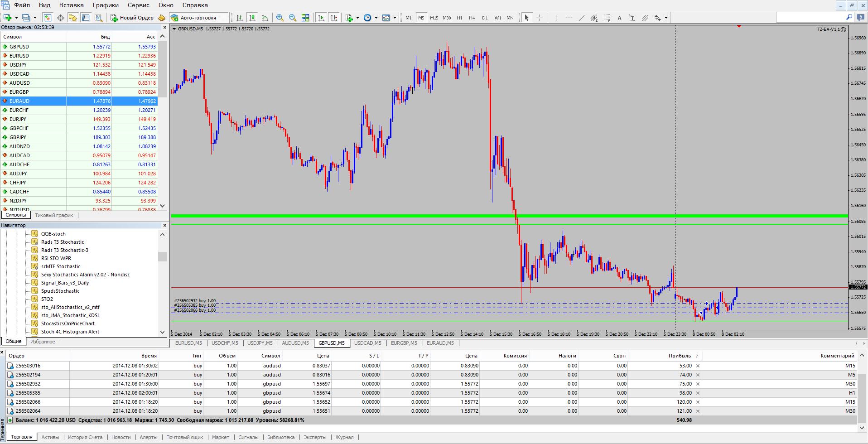This screenshot has height=444, width=868.
Task: Select the Fibonacci Retracement tool
Action: 607,18
